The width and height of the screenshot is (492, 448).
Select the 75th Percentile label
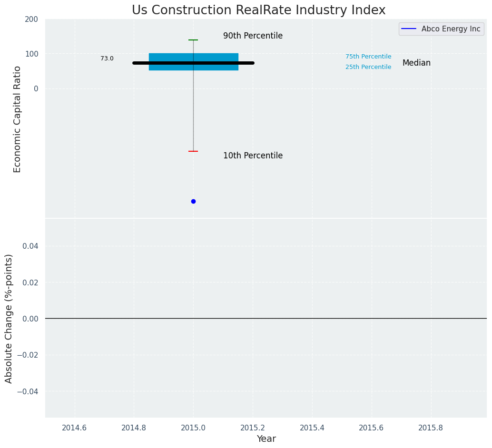click(x=368, y=57)
